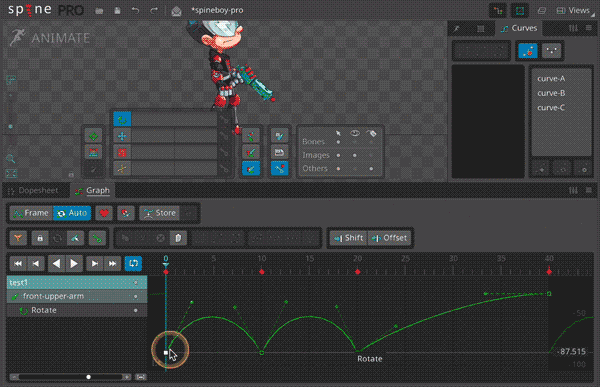Select the Rotate timeline row

coord(77,310)
